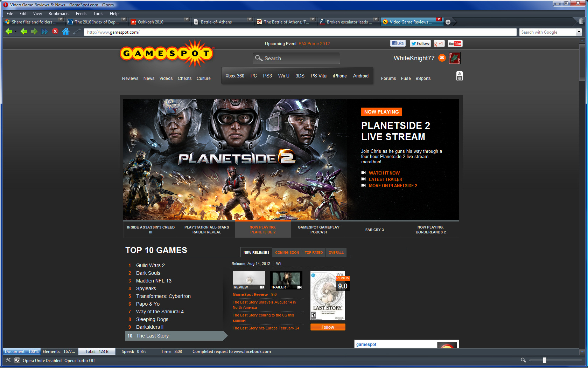Image resolution: width=588 pixels, height=368 pixels.
Task: Click the wand icon beside the address bar
Action: coord(77,32)
